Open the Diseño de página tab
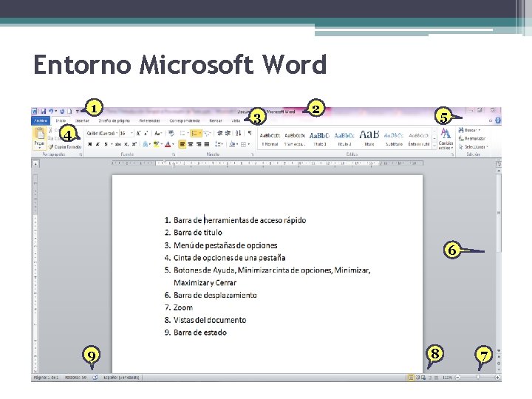532x399 pixels. click(x=115, y=120)
